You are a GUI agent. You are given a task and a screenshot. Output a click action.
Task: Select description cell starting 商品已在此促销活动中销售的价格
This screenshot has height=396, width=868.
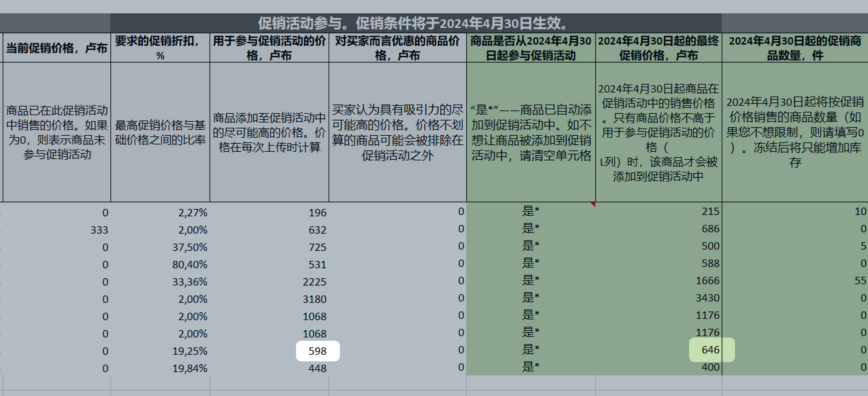[57, 132]
